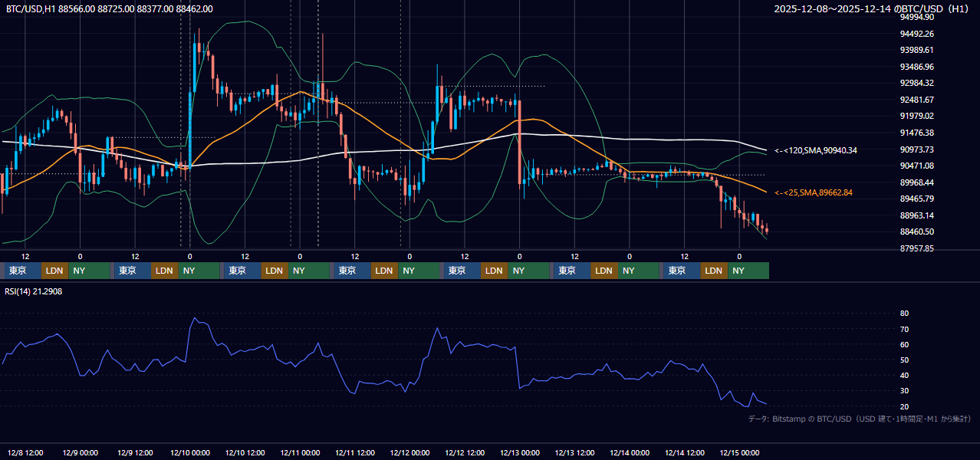Click the 94994.90 price axis label
The height and width of the screenshot is (460, 980).
click(917, 17)
